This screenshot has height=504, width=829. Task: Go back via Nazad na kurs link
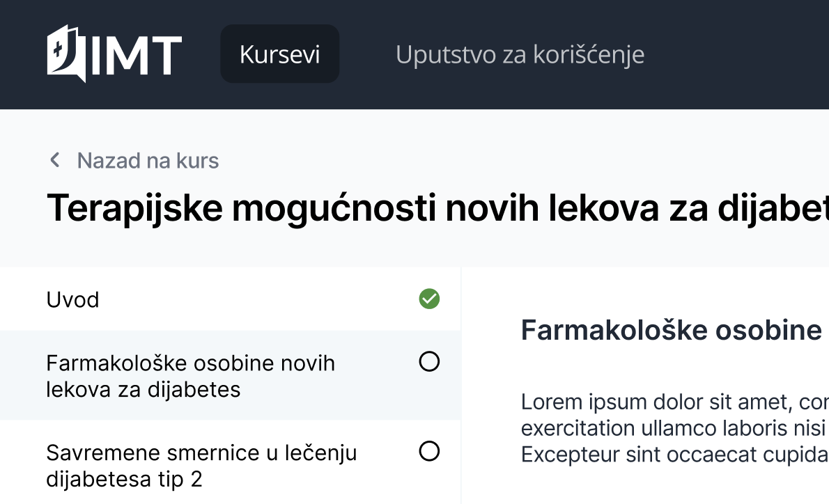[148, 161]
